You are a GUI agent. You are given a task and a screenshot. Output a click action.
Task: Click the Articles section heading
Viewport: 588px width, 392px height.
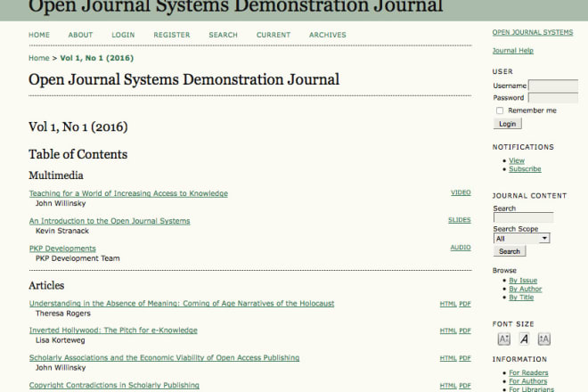tap(46, 285)
